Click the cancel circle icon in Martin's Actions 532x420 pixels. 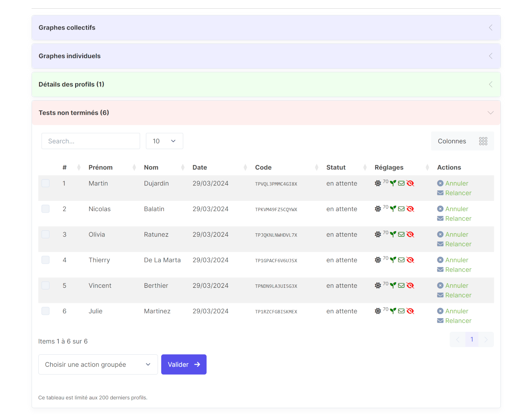pos(440,183)
